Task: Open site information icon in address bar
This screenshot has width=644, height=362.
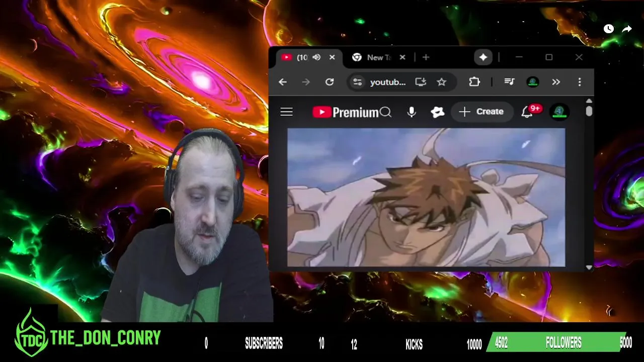Action: coord(357,82)
